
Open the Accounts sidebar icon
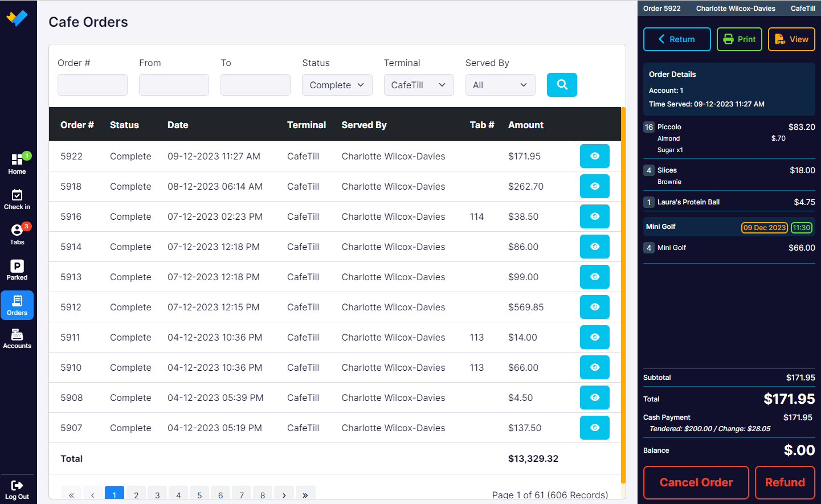click(17, 338)
